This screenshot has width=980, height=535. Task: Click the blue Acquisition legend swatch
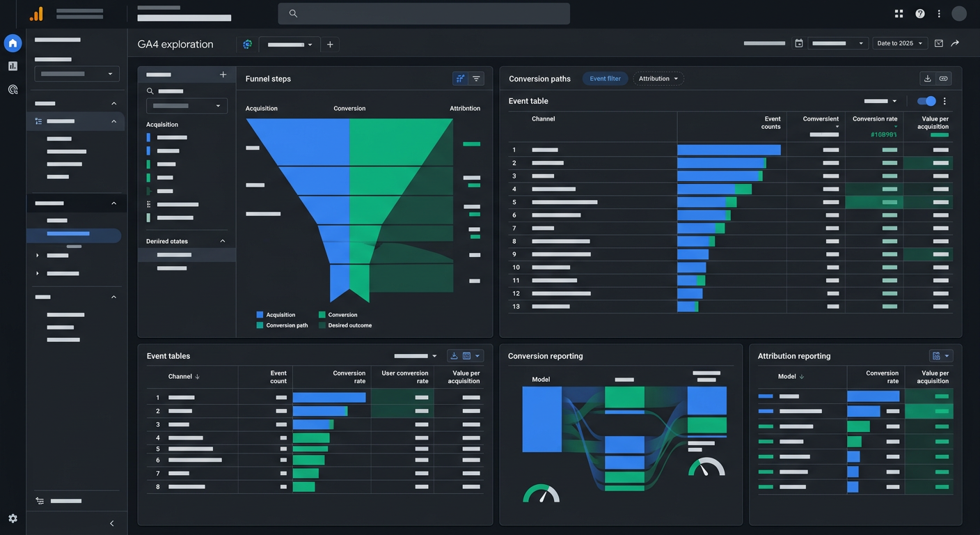pos(260,315)
